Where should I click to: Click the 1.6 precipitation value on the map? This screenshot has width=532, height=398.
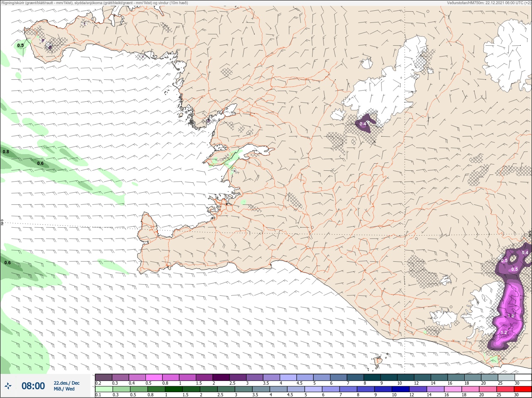coord(511,316)
